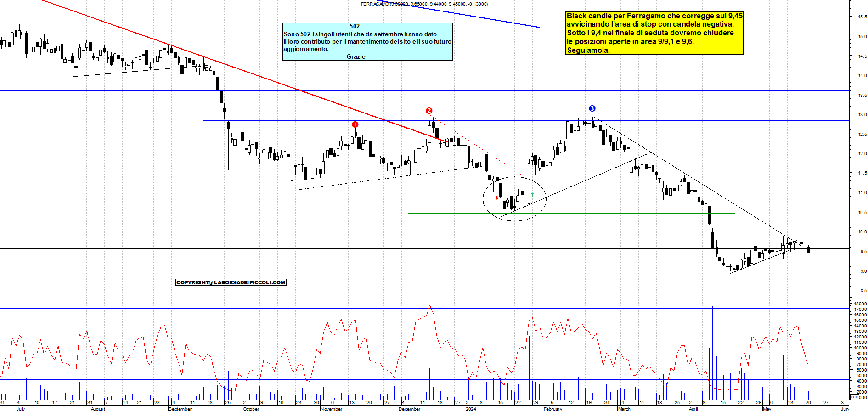The image size is (868, 411).
Task: Click the 10000 volume axis label
Action: click(860, 348)
